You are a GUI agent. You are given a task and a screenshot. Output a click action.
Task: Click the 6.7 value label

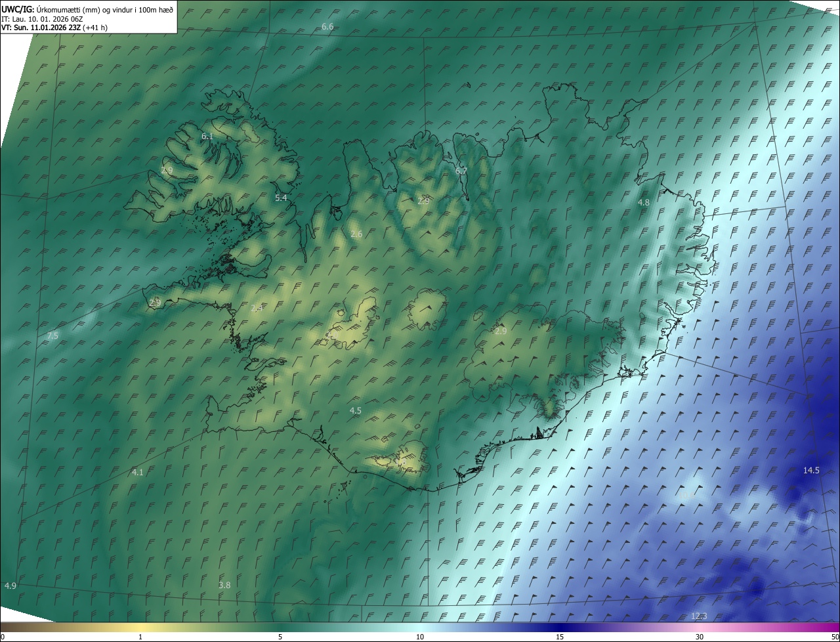click(x=461, y=171)
